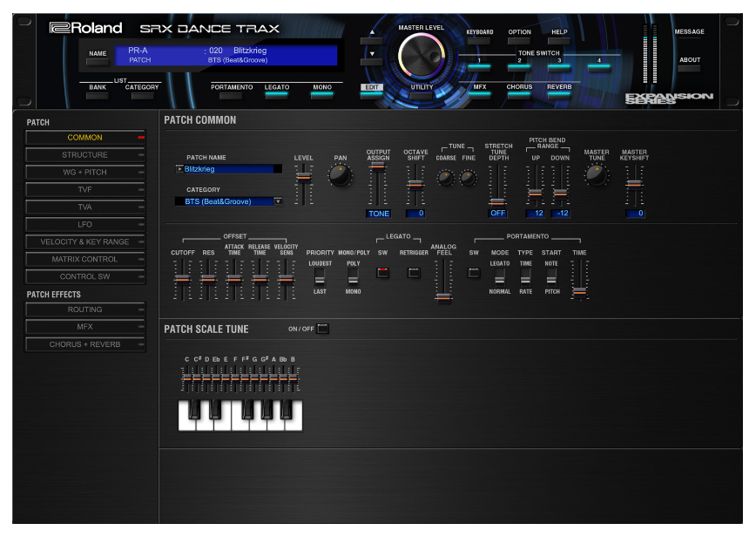Open the Bank list
This screenshot has width=756, height=537.
tap(98, 96)
